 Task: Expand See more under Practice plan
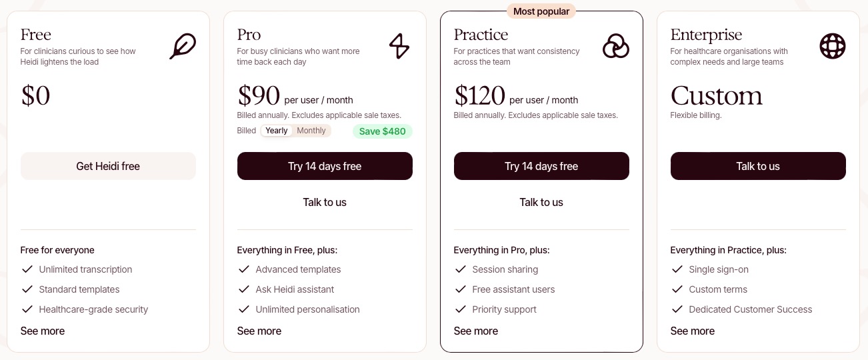(476, 331)
